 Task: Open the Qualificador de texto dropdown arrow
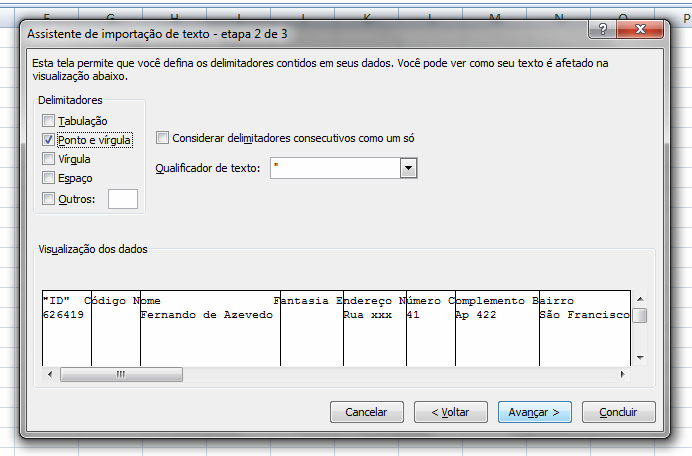point(407,169)
